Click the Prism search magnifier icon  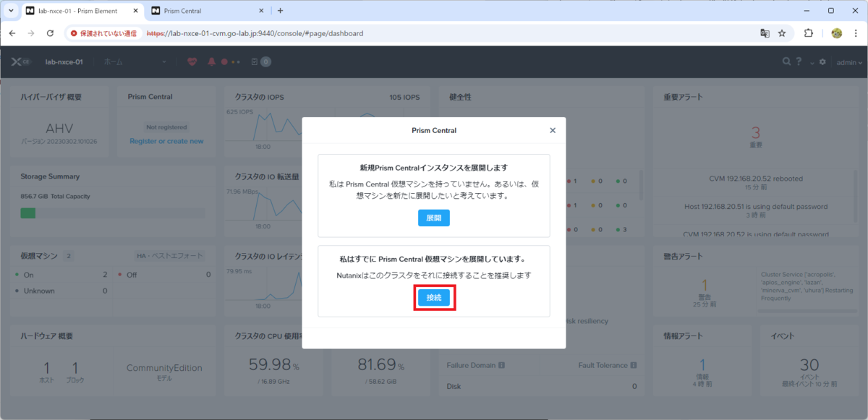click(787, 62)
